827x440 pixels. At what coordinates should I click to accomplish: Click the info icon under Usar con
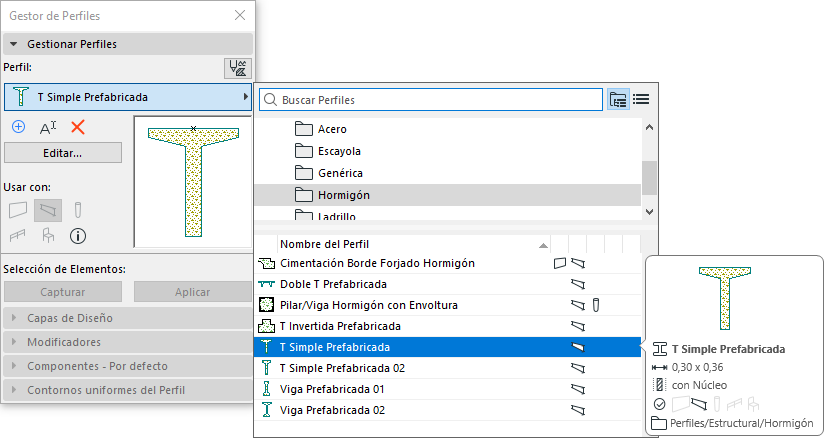coord(78,236)
